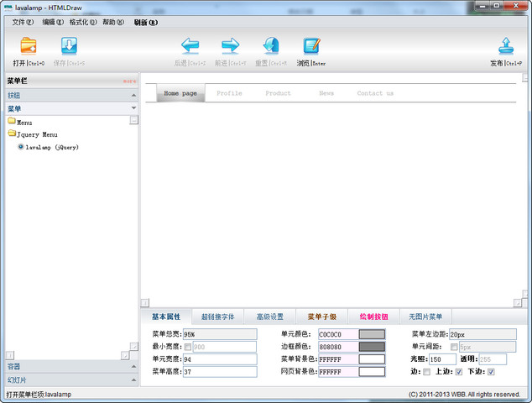Click the Jquery Menu folder icon
Viewport: 532px width, 403px height.
coord(12,133)
